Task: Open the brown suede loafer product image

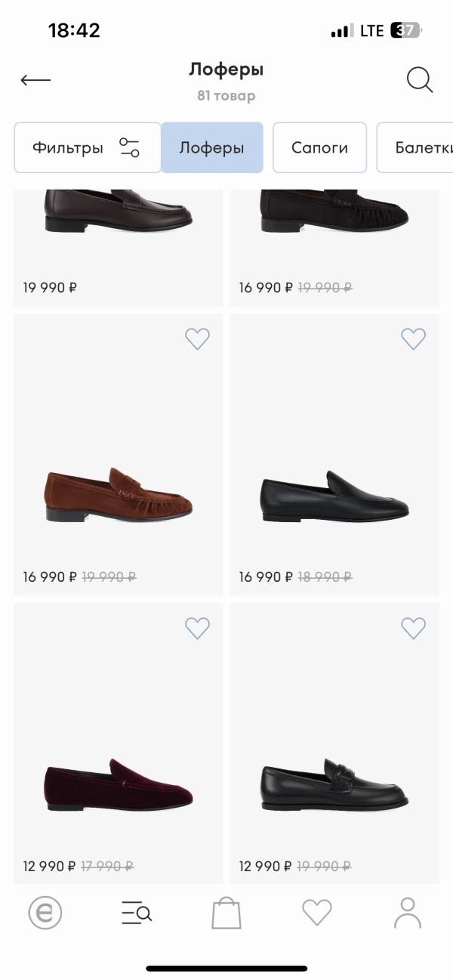Action: pos(119,495)
